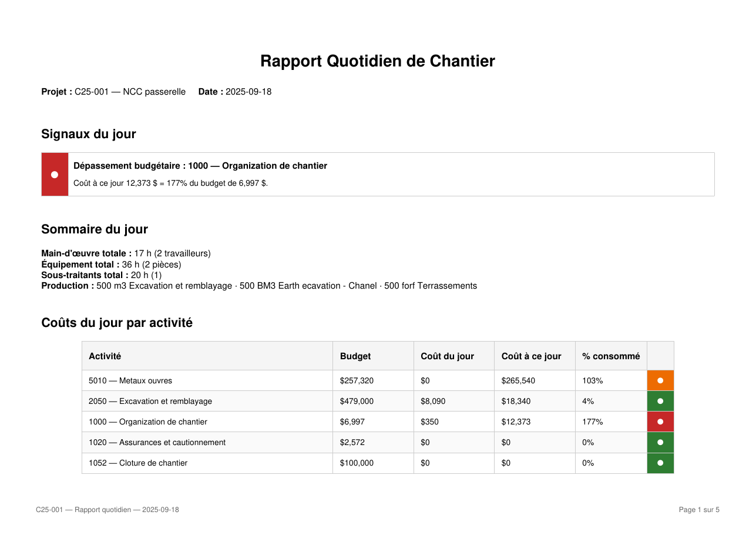Click the green status dot for Cloture de chantier
This screenshot has width=756, height=535.
point(660,463)
